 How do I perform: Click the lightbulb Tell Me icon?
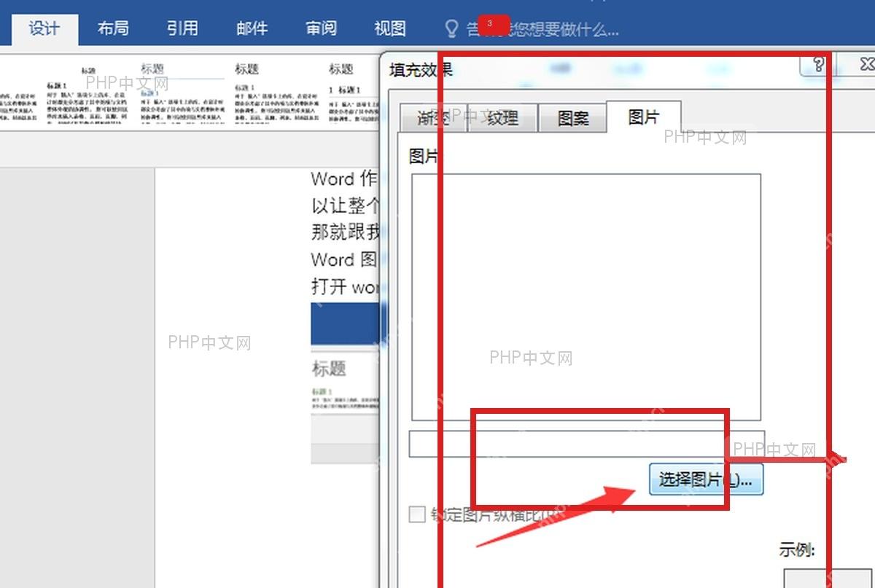[452, 28]
